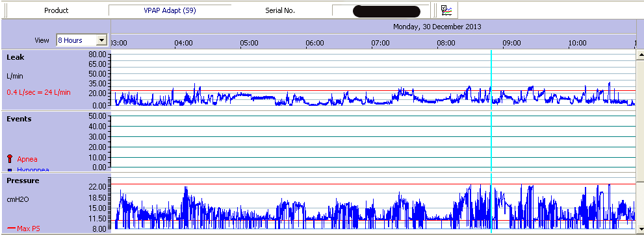
Task: Click the 05:00 time axis label
Action: point(250,43)
